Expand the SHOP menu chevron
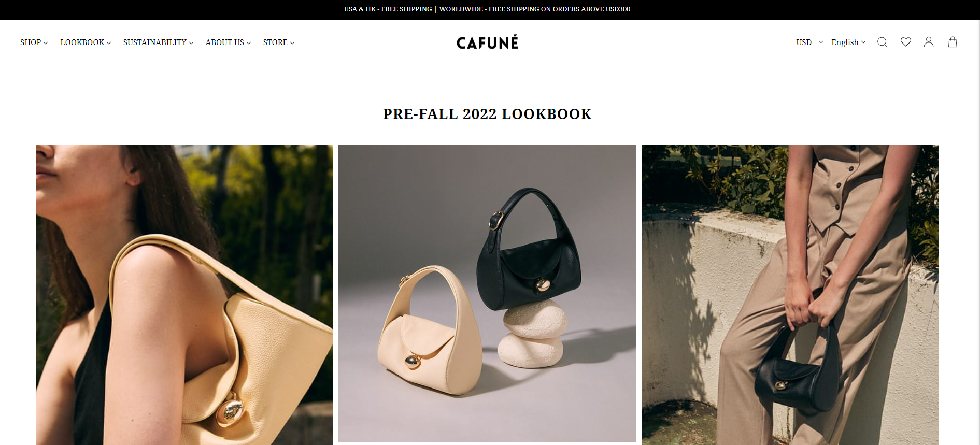 [x=46, y=43]
